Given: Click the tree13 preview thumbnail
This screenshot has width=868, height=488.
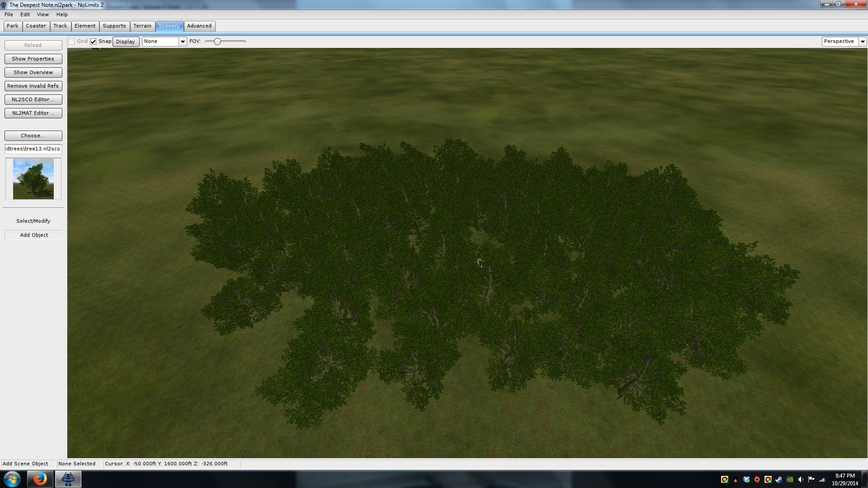Looking at the screenshot, I should pos(33,178).
